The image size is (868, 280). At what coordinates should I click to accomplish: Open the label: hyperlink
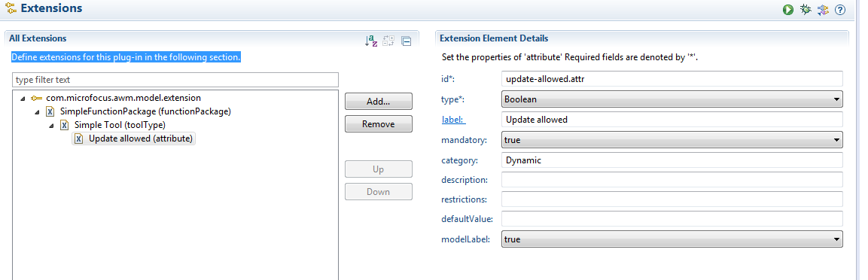tap(453, 120)
